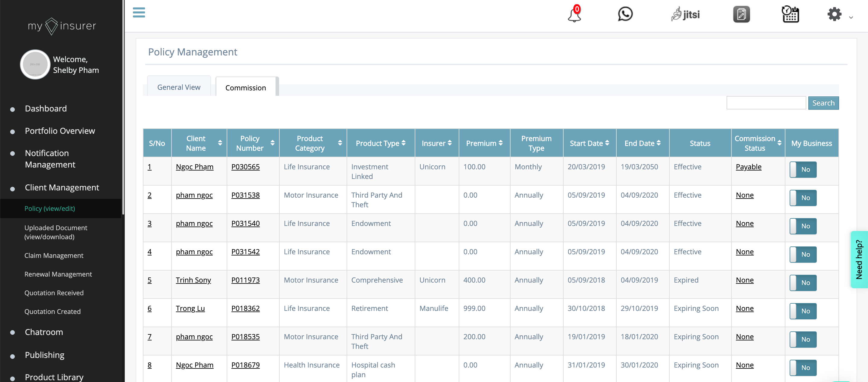868x382 pixels.
Task: Sort table by Client Name arrows
Action: click(x=220, y=143)
